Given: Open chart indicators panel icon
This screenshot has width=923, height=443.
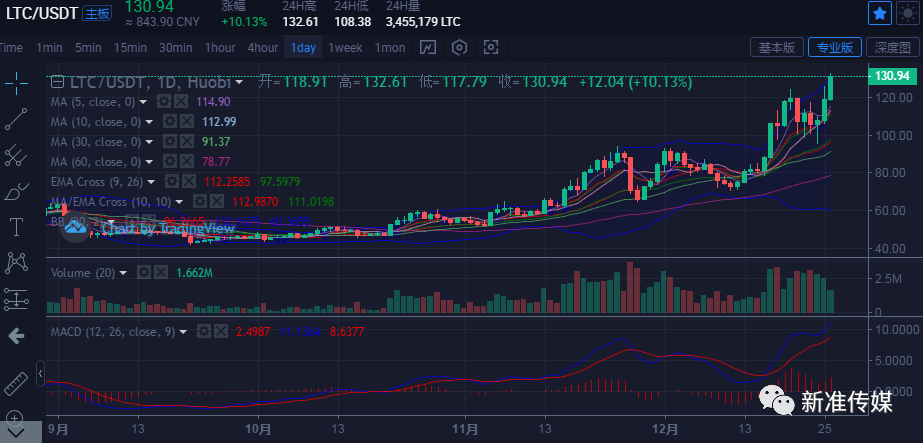Looking at the screenshot, I should coord(427,48).
